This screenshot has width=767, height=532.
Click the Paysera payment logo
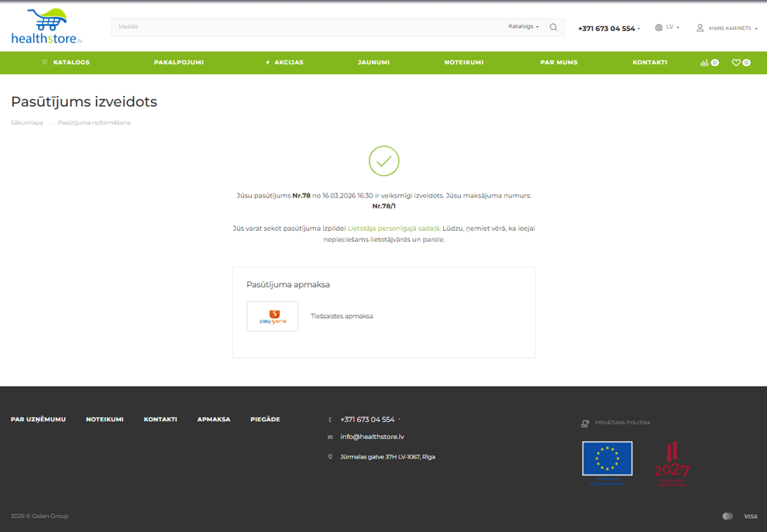tap(273, 317)
